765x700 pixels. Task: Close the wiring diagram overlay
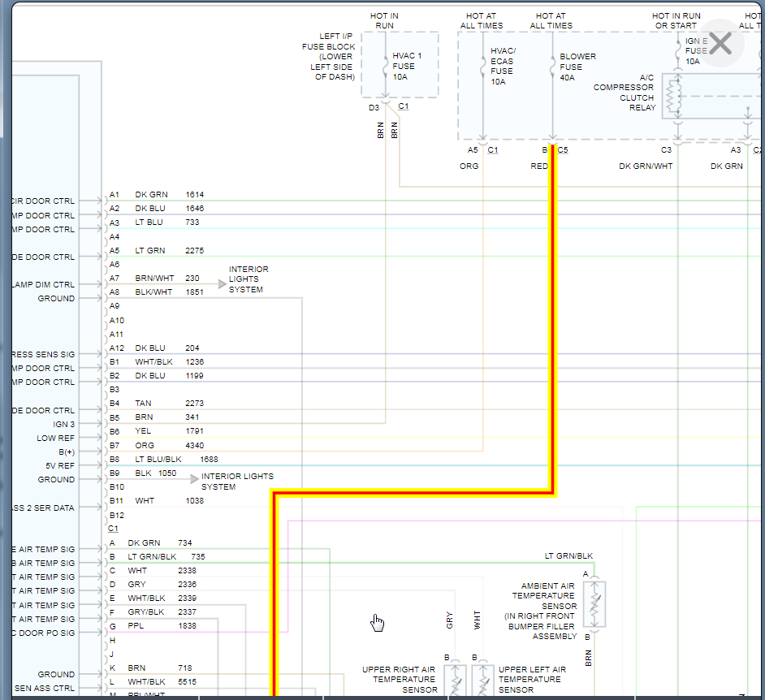pyautogui.click(x=720, y=43)
